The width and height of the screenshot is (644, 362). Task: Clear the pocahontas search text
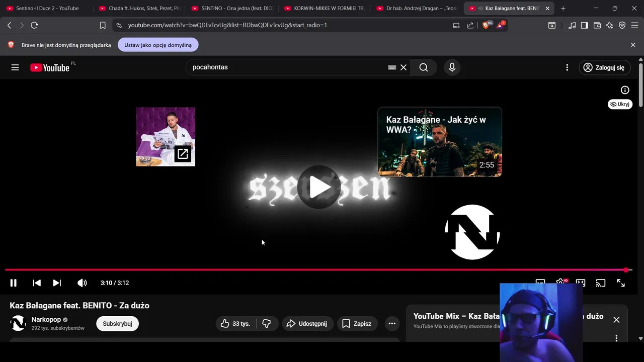pyautogui.click(x=404, y=67)
